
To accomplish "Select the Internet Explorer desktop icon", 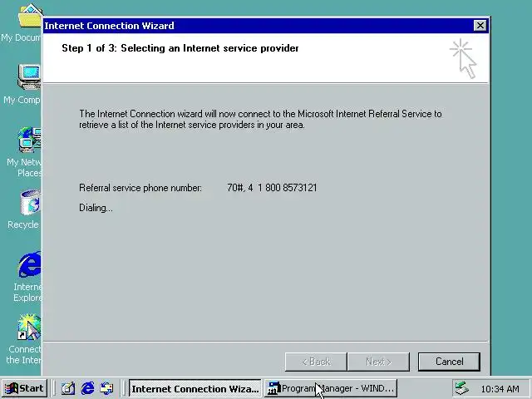I will tap(27, 277).
